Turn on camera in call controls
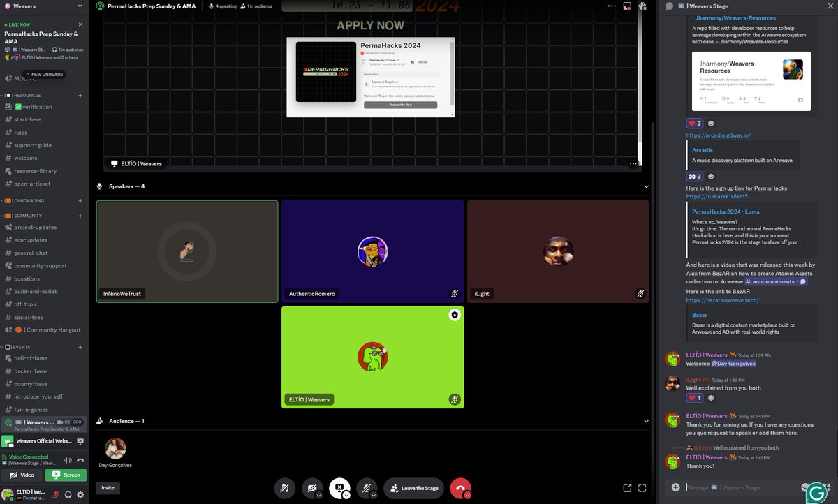Viewport: 838px width, 504px height. point(311,488)
